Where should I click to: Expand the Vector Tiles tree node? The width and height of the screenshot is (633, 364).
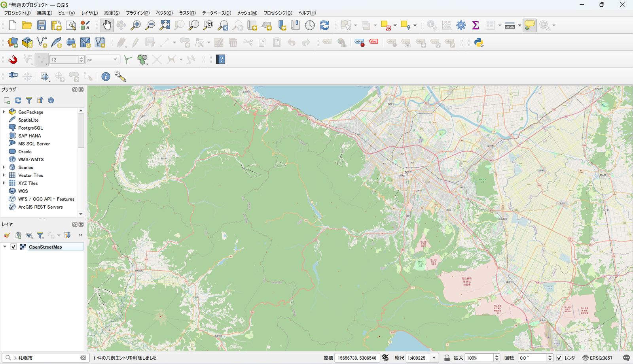click(x=4, y=175)
